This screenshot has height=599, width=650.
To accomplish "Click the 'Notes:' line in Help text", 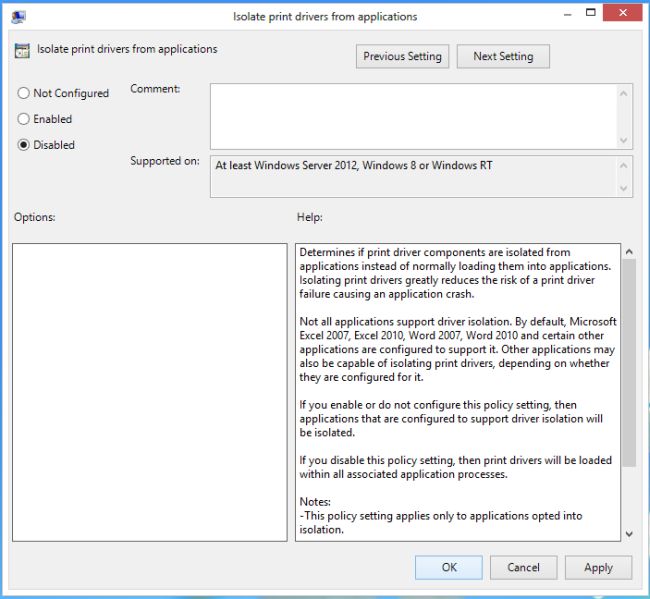I will tap(315, 502).
